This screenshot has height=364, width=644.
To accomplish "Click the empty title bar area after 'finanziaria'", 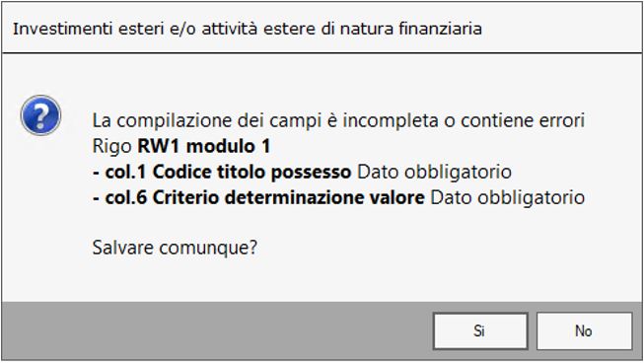I will (x=560, y=29).
